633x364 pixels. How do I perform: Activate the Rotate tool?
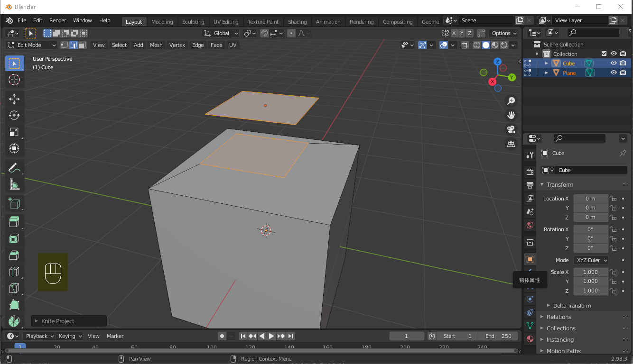tap(14, 115)
